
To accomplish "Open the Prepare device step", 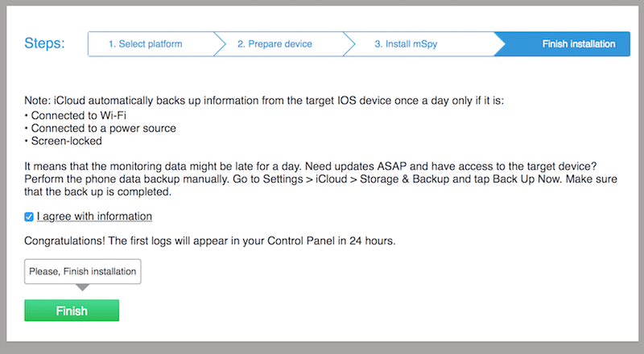I will (x=275, y=43).
